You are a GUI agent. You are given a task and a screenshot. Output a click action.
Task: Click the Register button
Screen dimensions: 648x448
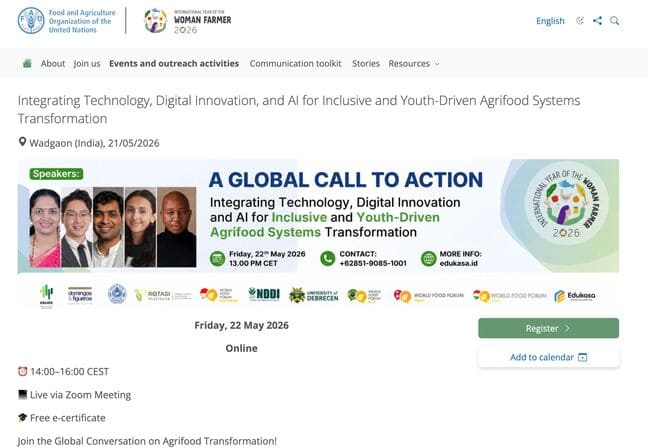[x=548, y=328]
